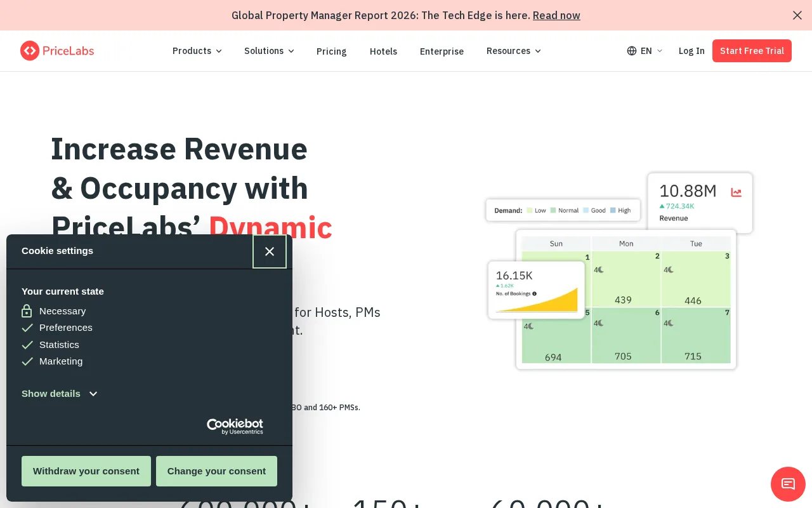
Task: Select the calendar cell priced 694
Action: tap(556, 342)
